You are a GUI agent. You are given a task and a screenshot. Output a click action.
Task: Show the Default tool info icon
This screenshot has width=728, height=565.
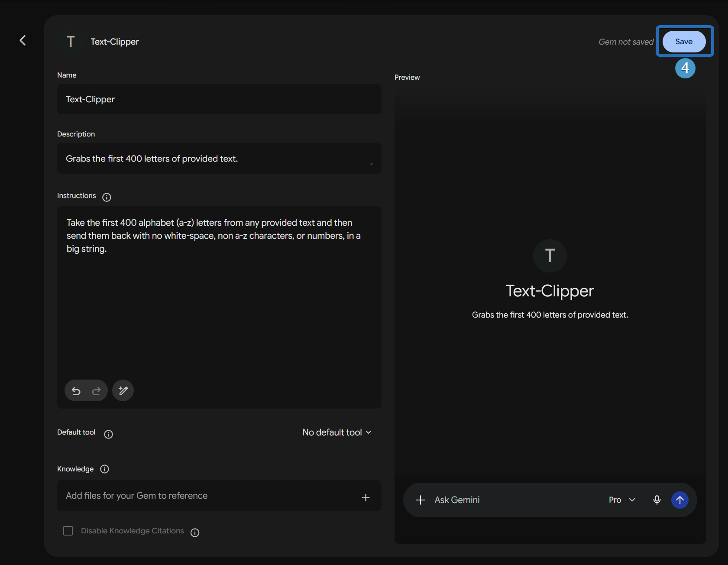tap(109, 434)
